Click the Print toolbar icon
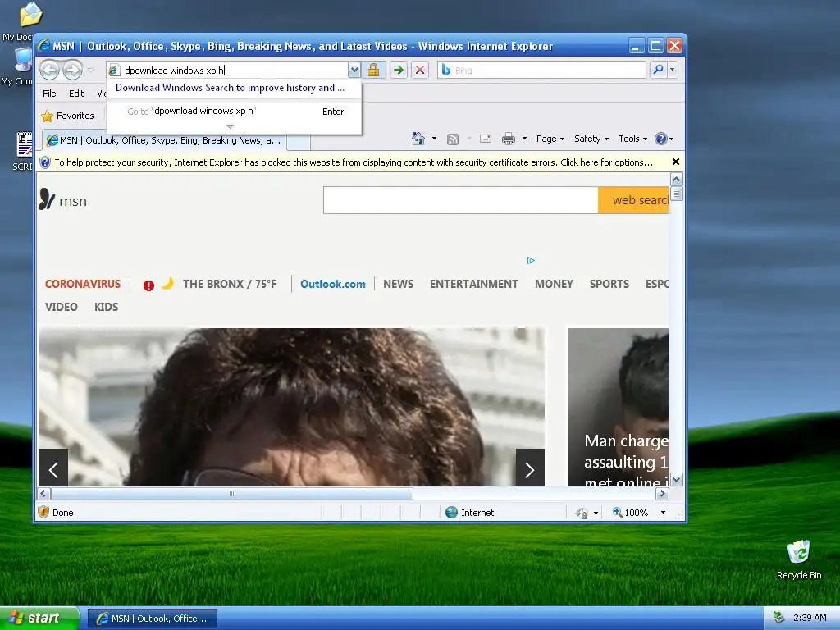The width and height of the screenshot is (840, 630). pos(509,139)
